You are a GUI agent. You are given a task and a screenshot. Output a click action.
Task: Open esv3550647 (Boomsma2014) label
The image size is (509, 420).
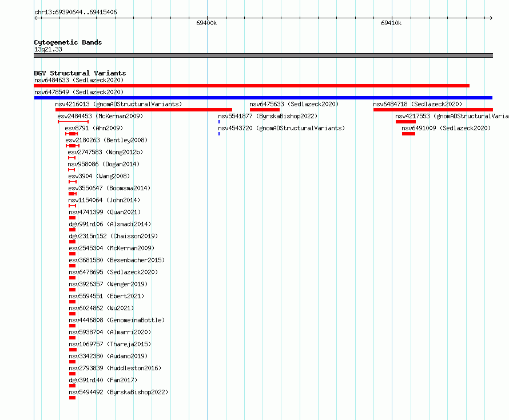click(109, 188)
